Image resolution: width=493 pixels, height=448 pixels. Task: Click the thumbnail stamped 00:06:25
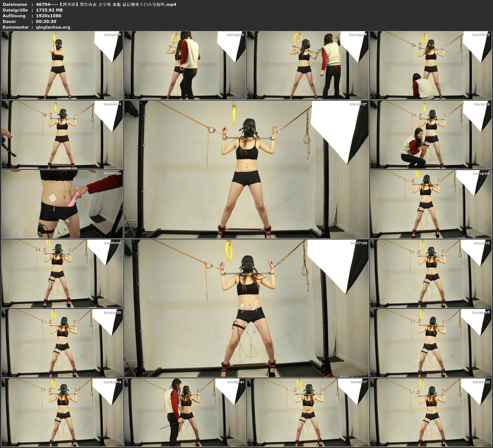pyautogui.click(x=431, y=65)
